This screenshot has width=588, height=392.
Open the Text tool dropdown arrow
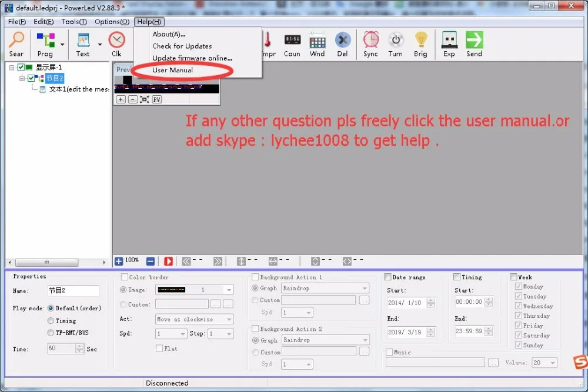(x=100, y=44)
